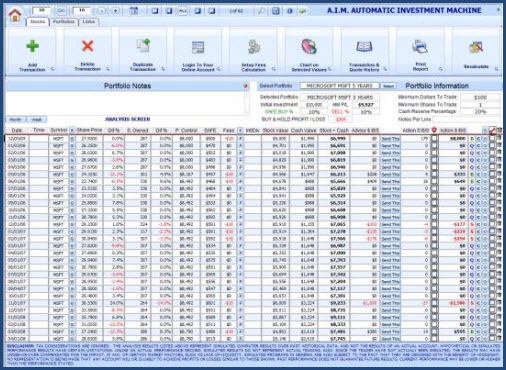Switch to the Portfolios tab
This screenshot has width=506, height=370.
64,22
